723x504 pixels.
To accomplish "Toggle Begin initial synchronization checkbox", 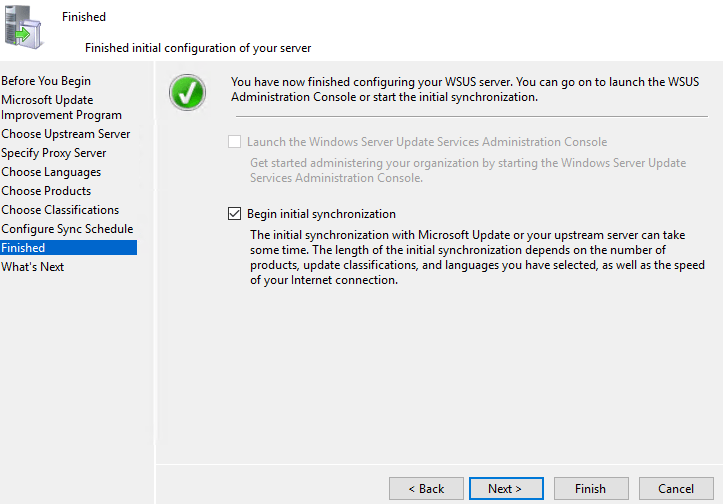I will (234, 213).
